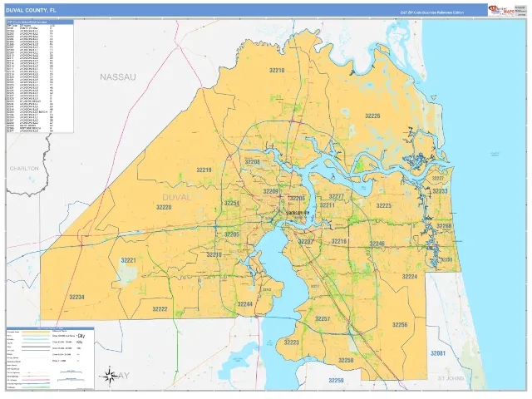The height and width of the screenshot is (399, 532).
Task: Select ZIP code 32224 on the map
Action: point(410,277)
